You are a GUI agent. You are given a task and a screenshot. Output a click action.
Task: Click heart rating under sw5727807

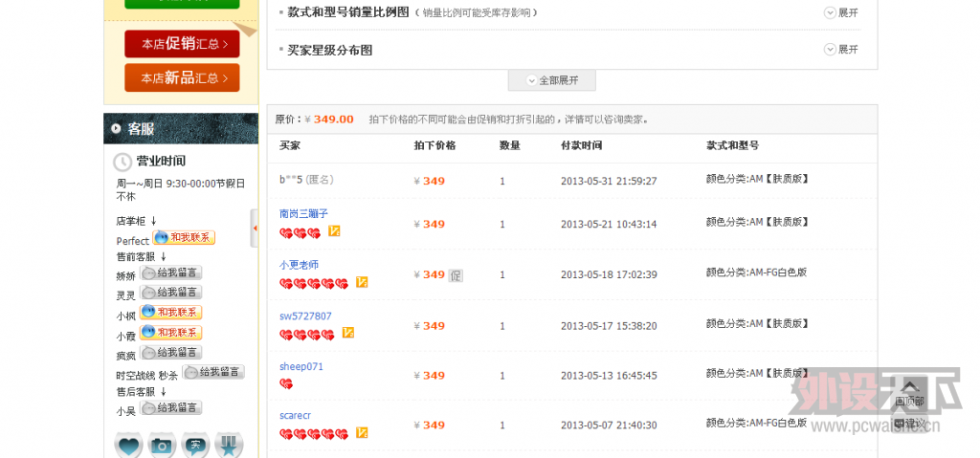307,335
